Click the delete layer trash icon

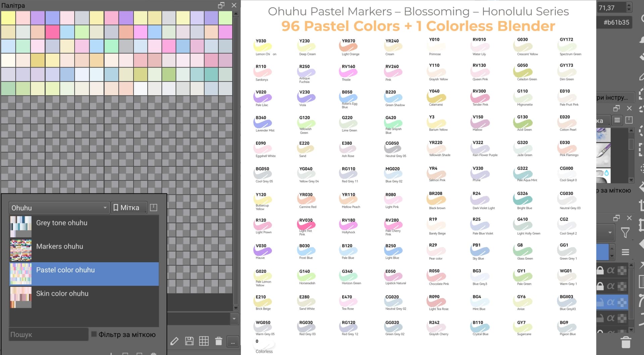tap(626, 342)
